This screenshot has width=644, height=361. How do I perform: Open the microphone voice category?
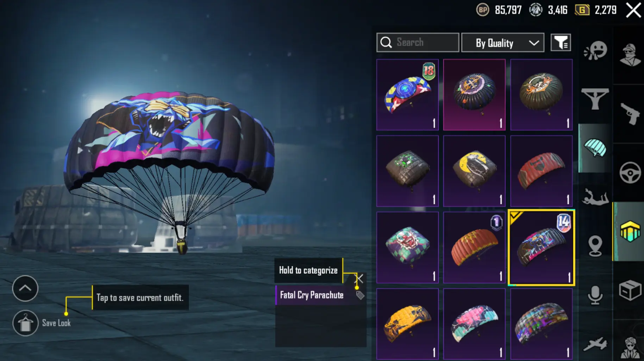pos(595,295)
